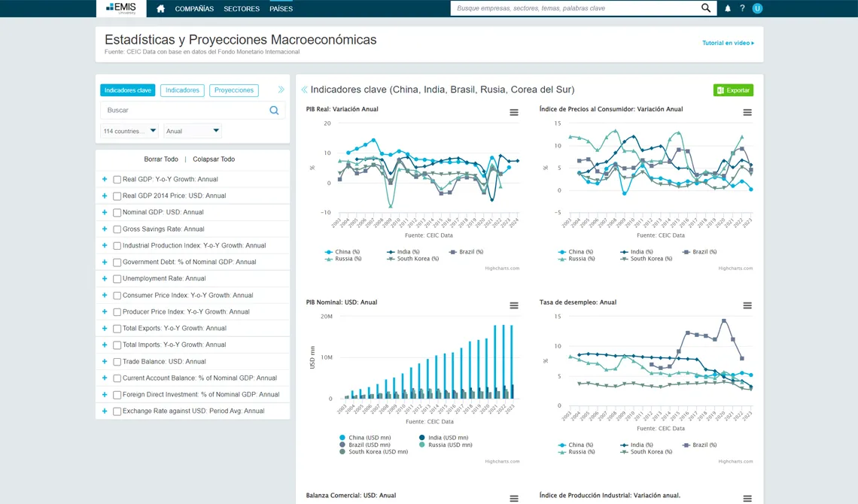Open the help question mark icon
858x504 pixels.
743,8
